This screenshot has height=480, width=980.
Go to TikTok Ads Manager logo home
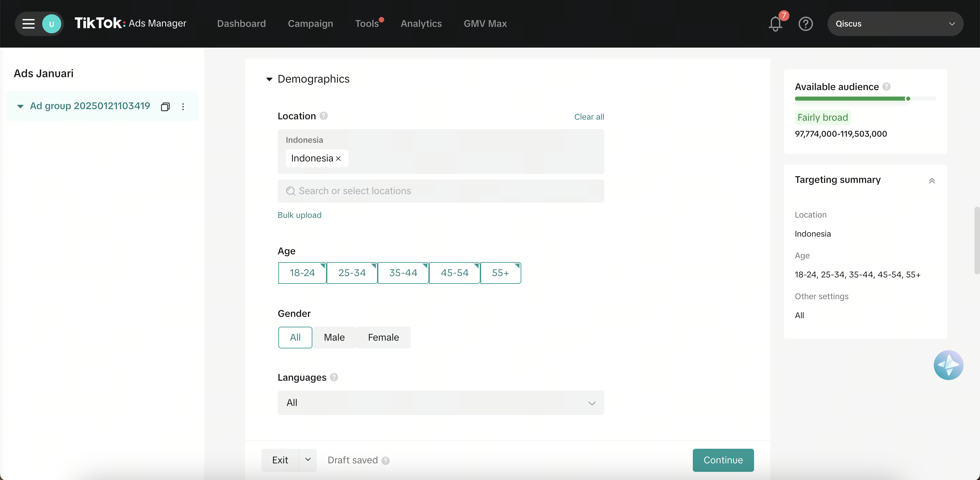[130, 23]
